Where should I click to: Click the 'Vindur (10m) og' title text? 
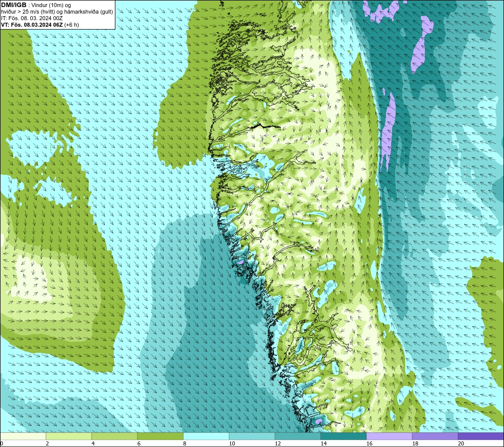[51, 5]
